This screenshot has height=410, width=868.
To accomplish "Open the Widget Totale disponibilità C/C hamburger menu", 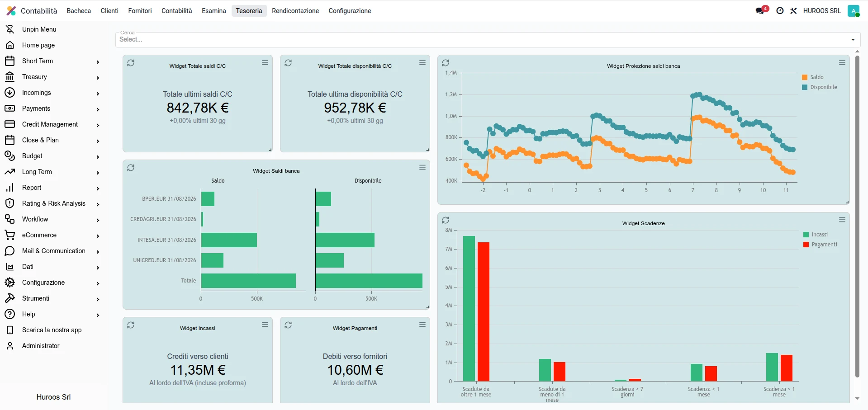I will pos(422,62).
